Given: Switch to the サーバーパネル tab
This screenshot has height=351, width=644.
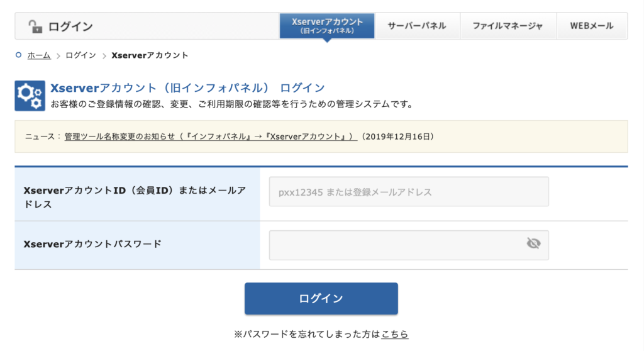Looking at the screenshot, I should click(x=418, y=26).
